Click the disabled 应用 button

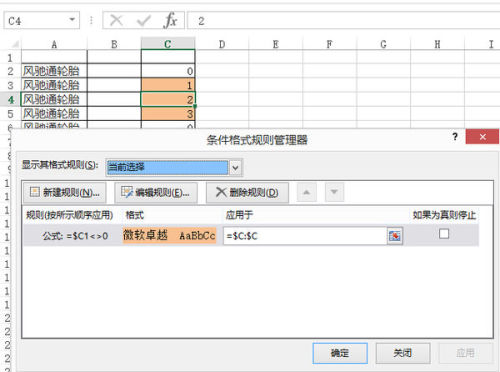pos(466,353)
